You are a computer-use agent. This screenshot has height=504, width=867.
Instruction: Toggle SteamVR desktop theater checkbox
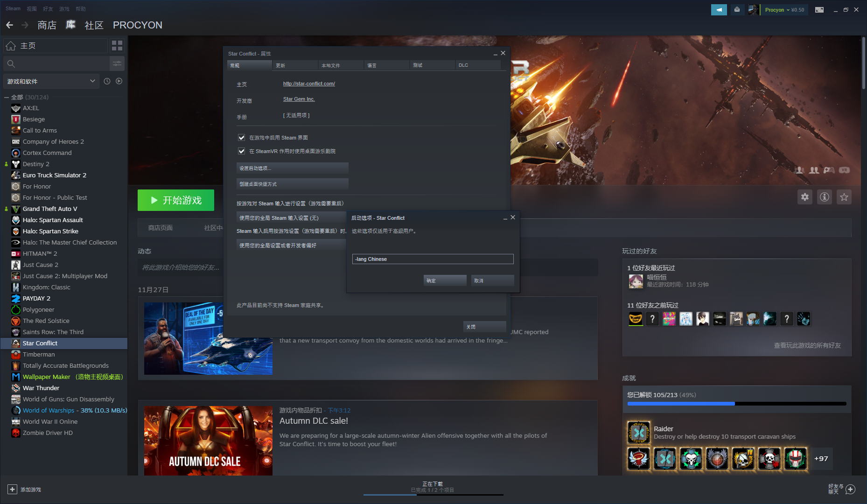[241, 151]
